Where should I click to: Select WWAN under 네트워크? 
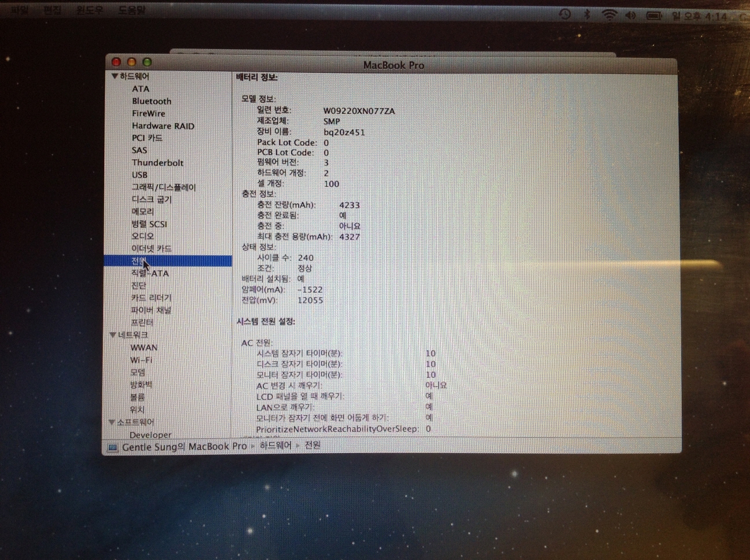pyautogui.click(x=144, y=348)
